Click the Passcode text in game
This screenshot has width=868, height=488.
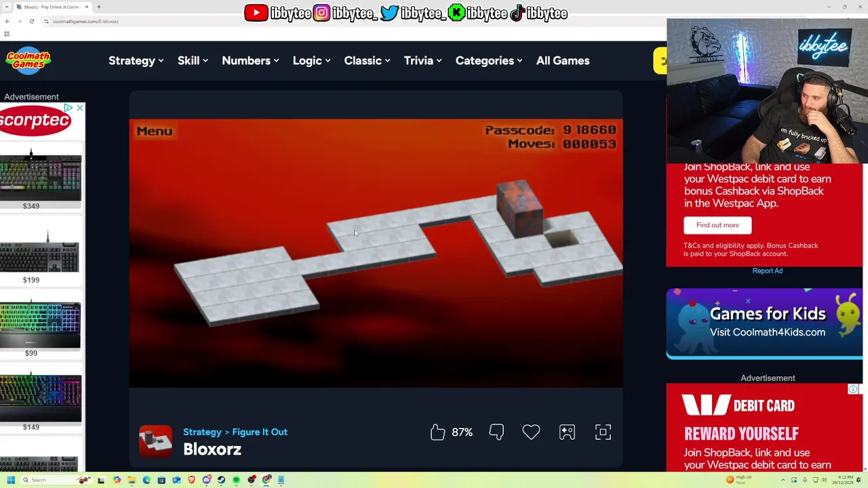550,129
